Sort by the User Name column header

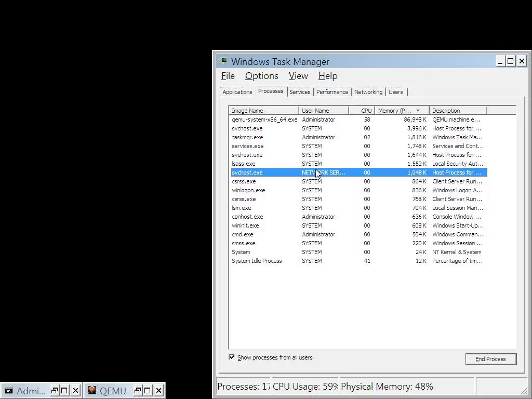pos(324,111)
